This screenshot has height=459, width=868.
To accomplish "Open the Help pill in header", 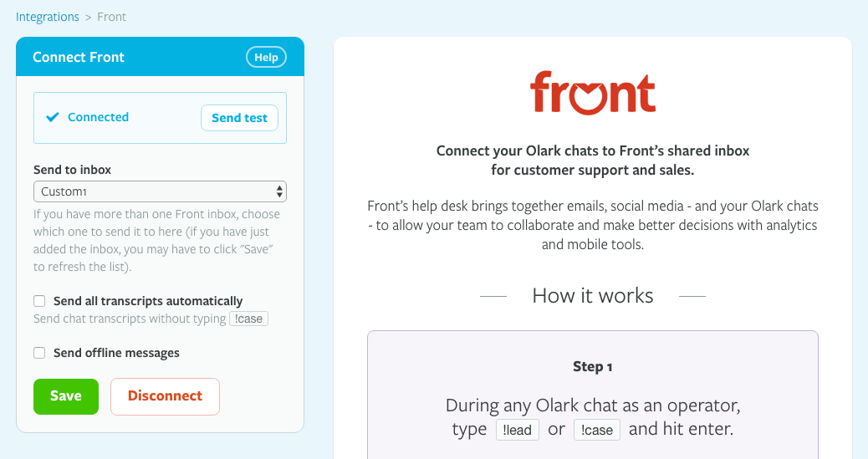I will click(266, 58).
